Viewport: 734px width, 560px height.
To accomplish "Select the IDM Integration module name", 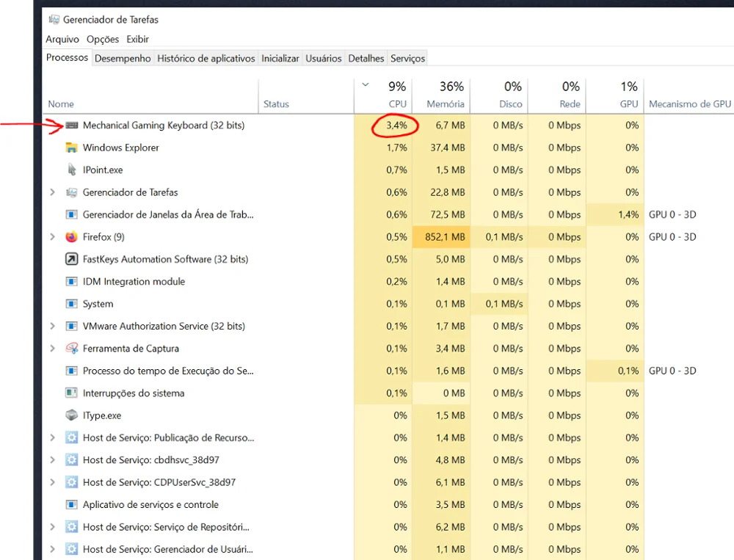I will pos(134,281).
